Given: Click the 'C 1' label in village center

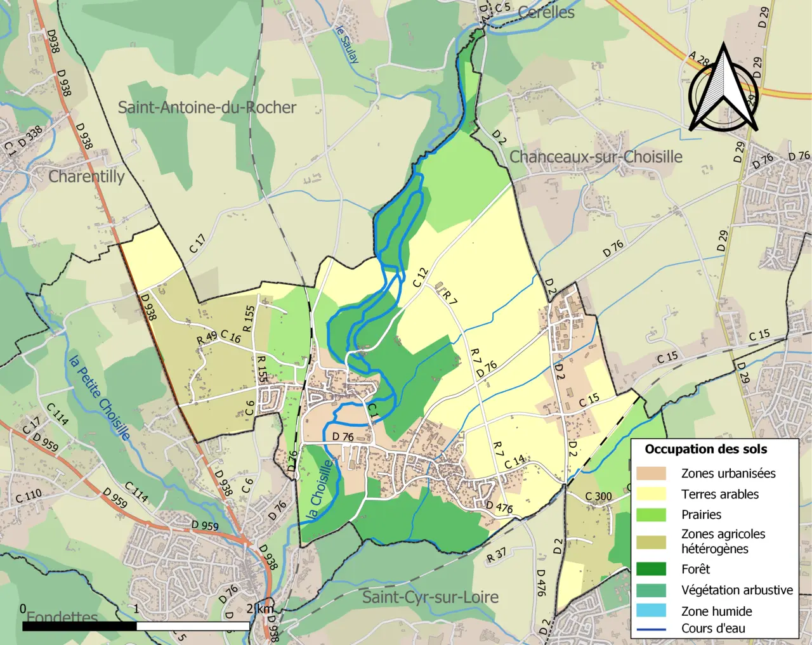Looking at the screenshot, I should (373, 411).
